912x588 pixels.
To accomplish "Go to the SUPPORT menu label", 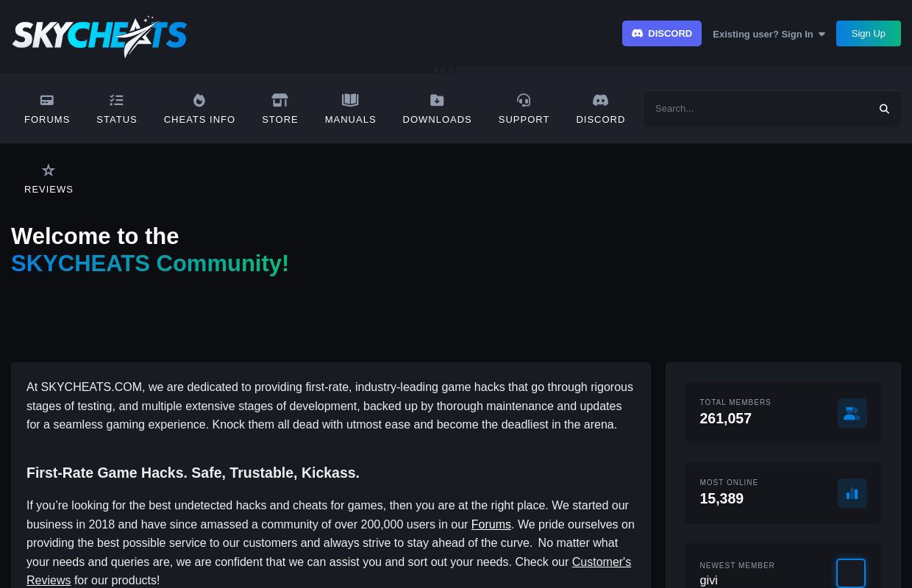I will tap(524, 119).
